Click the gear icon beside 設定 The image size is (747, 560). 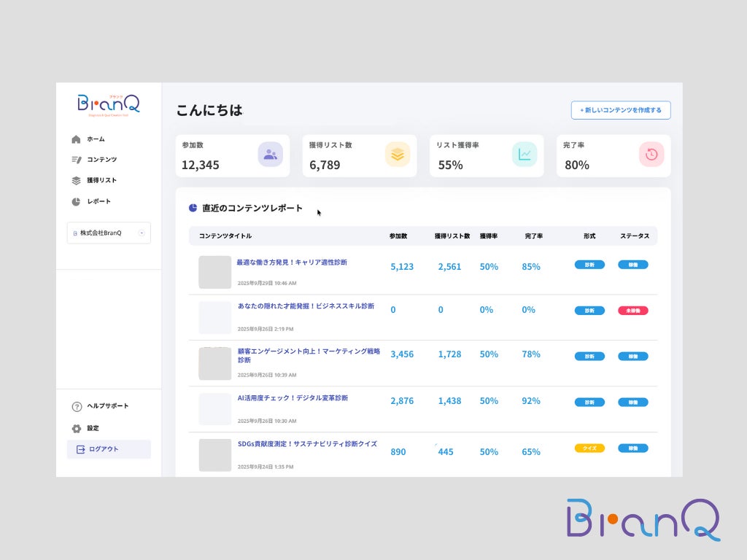point(77,429)
